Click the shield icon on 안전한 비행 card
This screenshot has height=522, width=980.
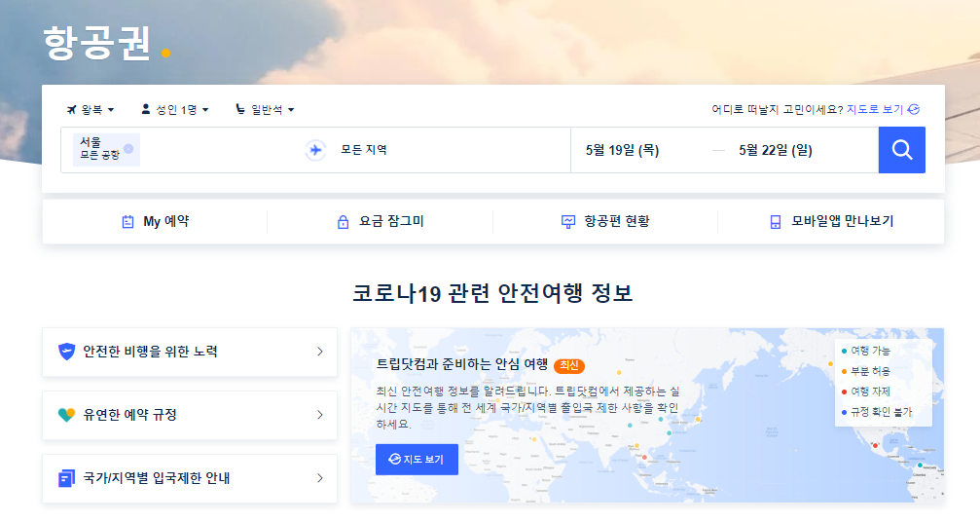66,352
